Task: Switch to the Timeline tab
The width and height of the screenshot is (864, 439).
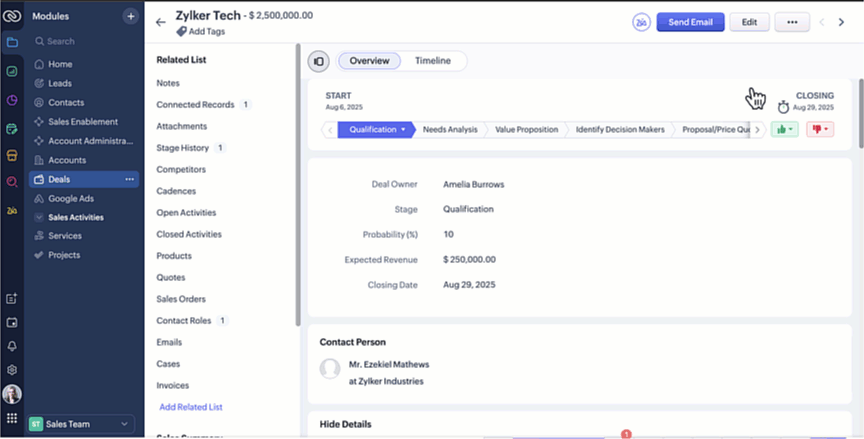Action: point(433,61)
